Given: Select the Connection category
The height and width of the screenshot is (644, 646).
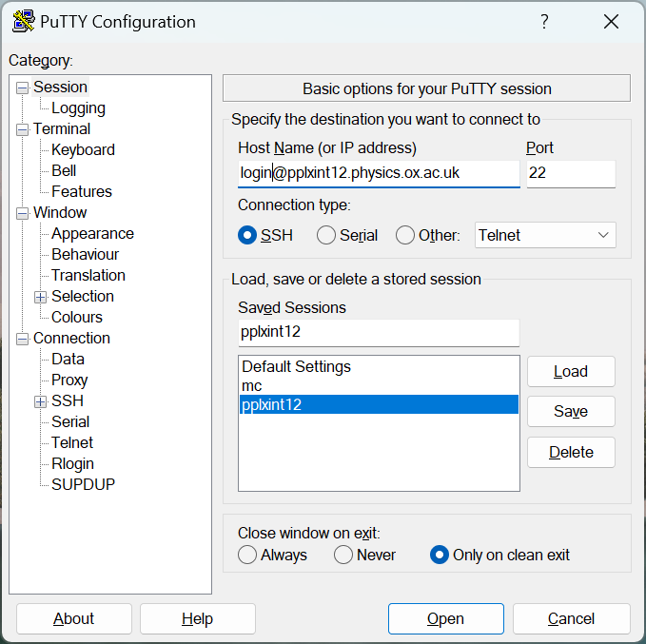Looking at the screenshot, I should click(x=71, y=339).
